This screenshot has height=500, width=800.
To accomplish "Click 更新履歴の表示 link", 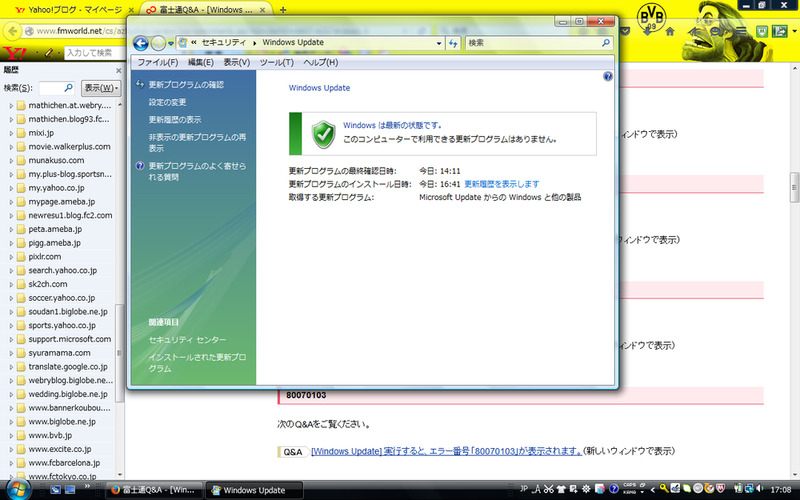I will pyautogui.click(x=175, y=119).
